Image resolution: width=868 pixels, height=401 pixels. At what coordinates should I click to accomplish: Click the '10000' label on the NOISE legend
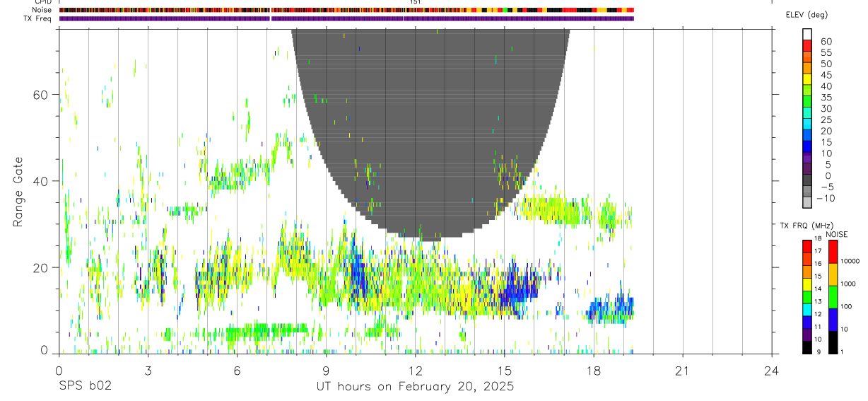click(850, 261)
